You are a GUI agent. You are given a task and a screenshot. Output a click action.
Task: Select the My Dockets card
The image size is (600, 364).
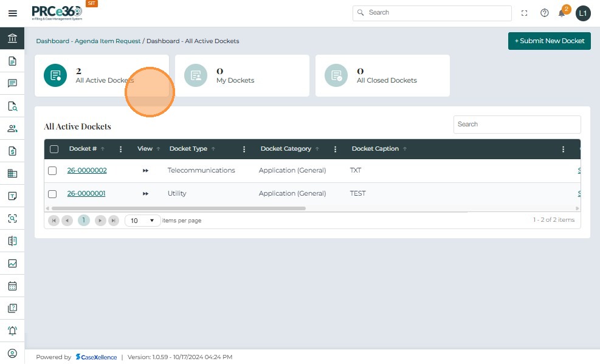click(242, 76)
